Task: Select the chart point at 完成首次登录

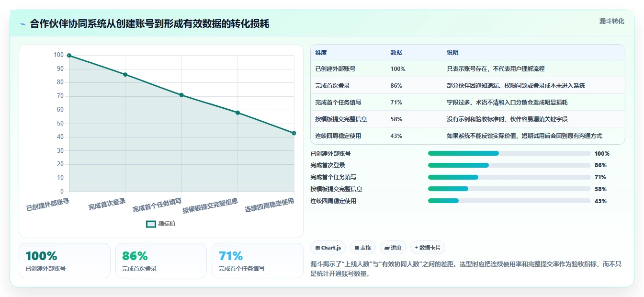Action: coord(125,74)
